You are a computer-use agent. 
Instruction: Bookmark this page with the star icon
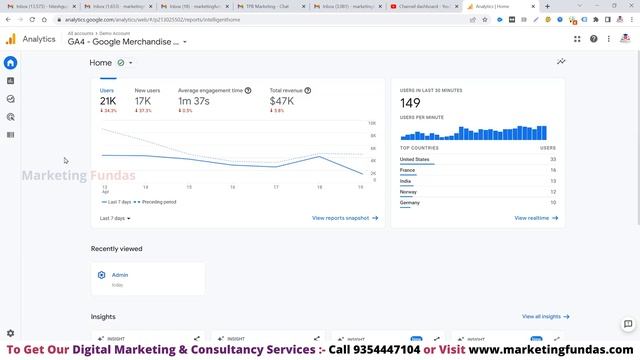485,20
